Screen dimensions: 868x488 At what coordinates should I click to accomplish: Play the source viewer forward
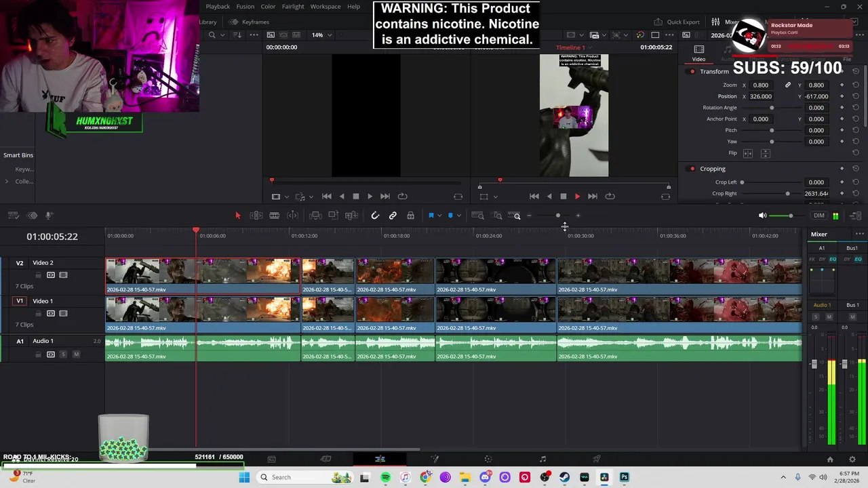[370, 197]
